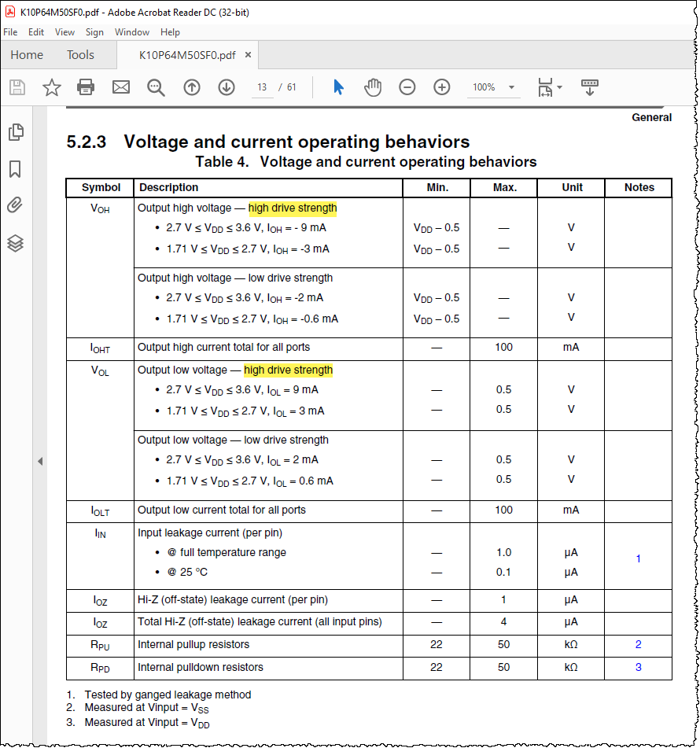Click note link 1 for input leakage
This screenshot has height=748, width=700.
pyautogui.click(x=639, y=558)
